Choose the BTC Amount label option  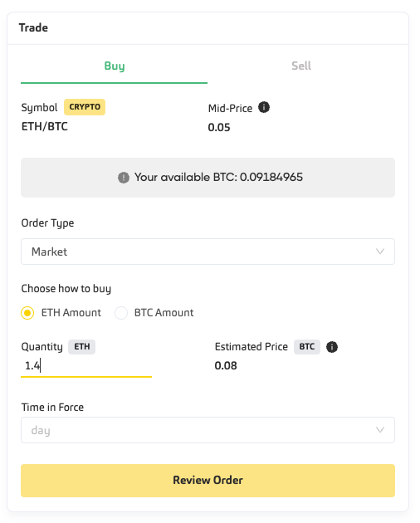[x=164, y=313]
